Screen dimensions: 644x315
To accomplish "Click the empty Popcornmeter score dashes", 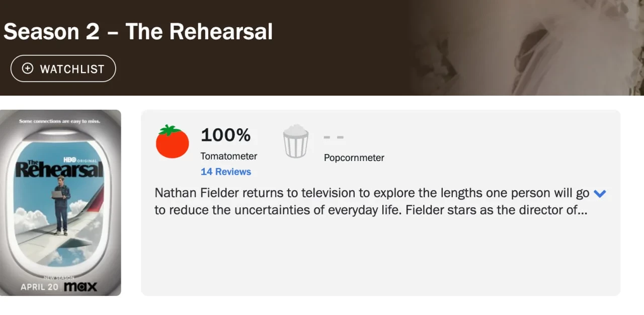I will tap(334, 137).
